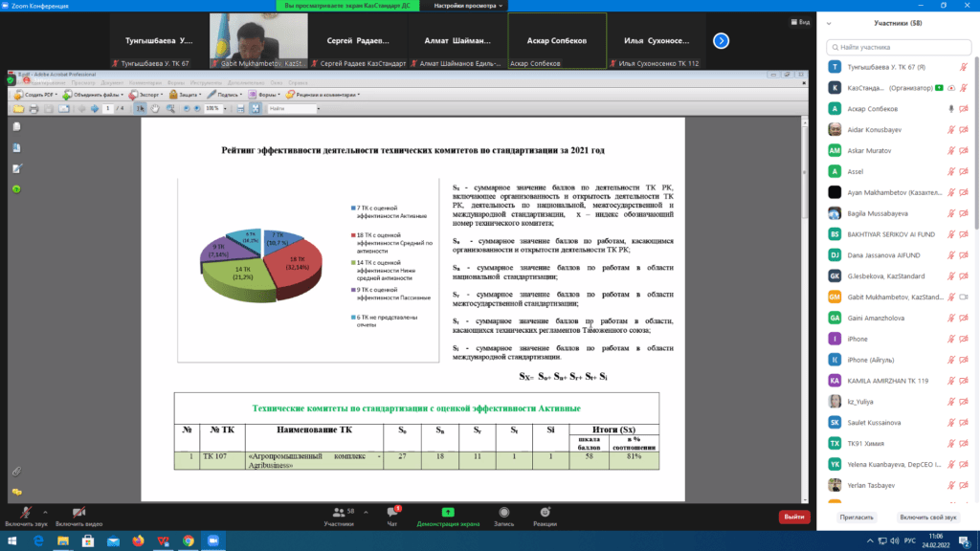Open Zoom Chat
The height and width of the screenshot is (551, 980).
click(x=392, y=517)
